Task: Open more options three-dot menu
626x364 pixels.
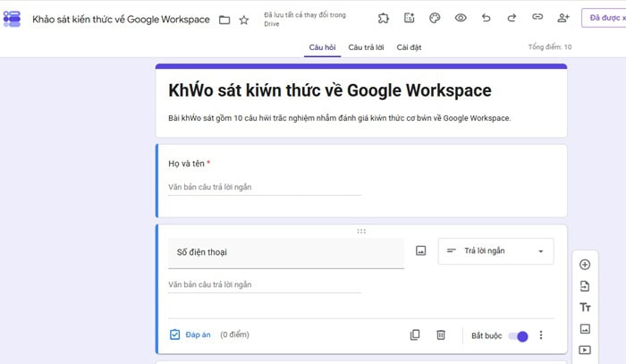Action: (x=541, y=335)
